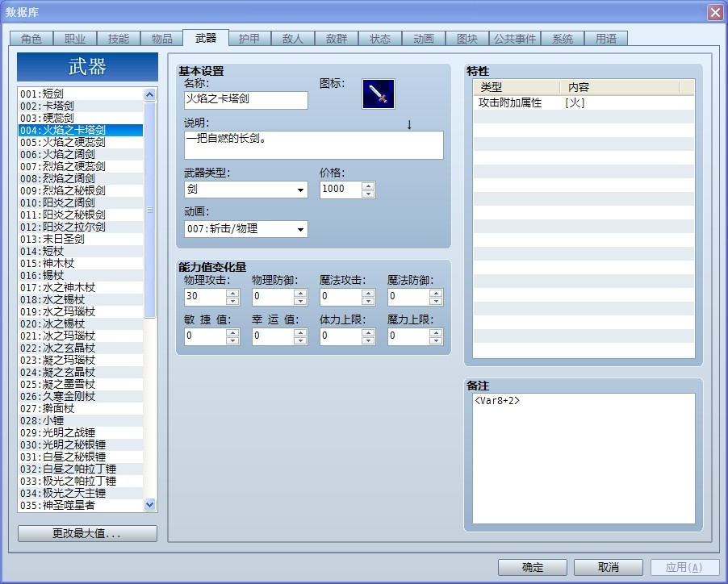Screen dimensions: 728x584
Task: Click the 内容 column header
Action: point(619,87)
